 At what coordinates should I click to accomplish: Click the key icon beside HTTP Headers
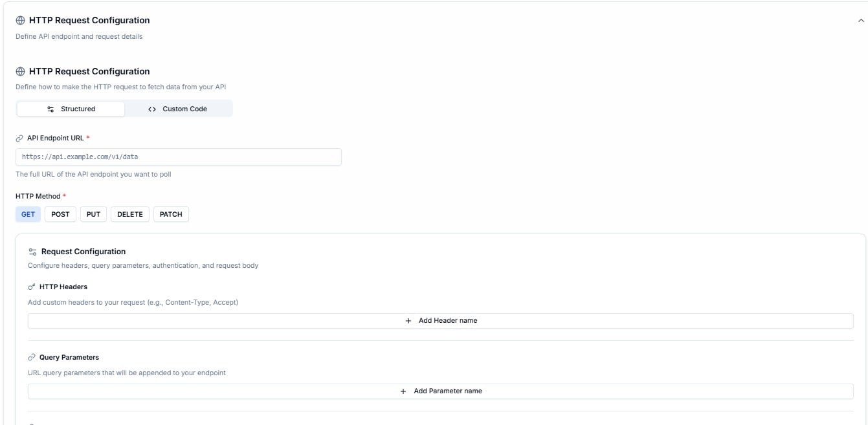coord(32,287)
